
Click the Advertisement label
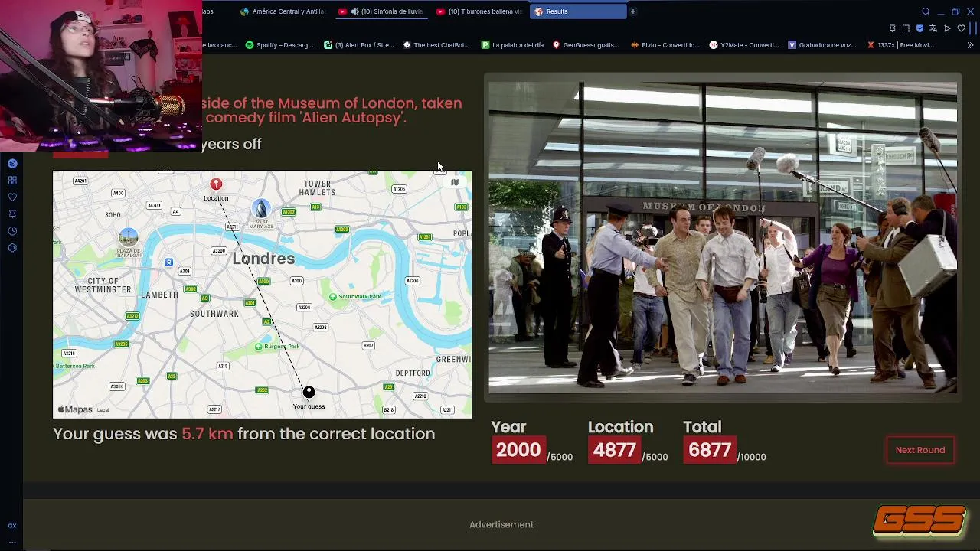[x=501, y=524]
